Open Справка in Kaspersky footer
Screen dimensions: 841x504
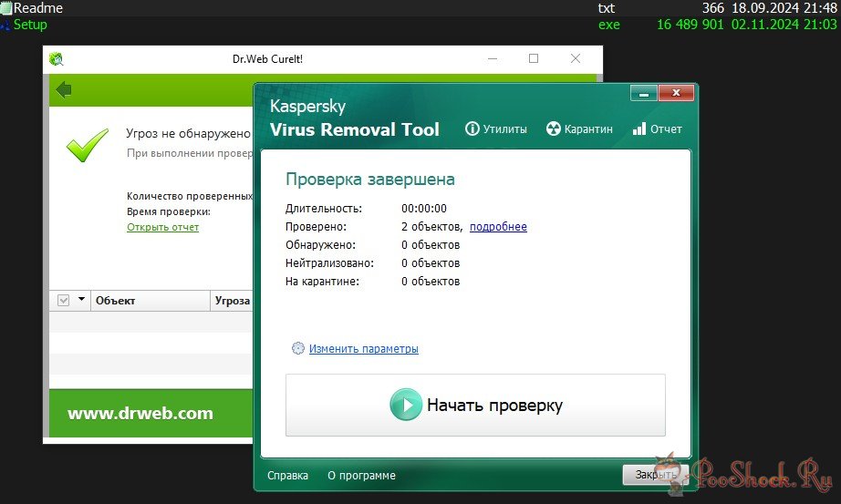click(x=287, y=476)
